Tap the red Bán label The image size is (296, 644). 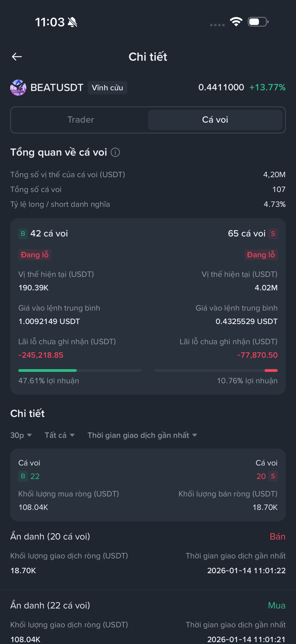point(277,537)
